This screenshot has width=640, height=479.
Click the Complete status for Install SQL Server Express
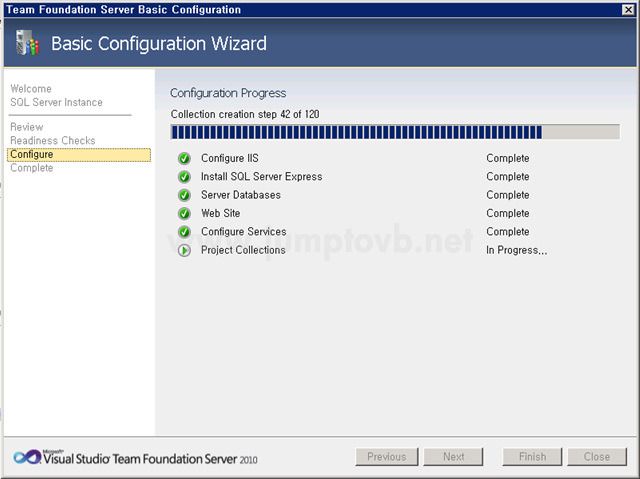508,177
